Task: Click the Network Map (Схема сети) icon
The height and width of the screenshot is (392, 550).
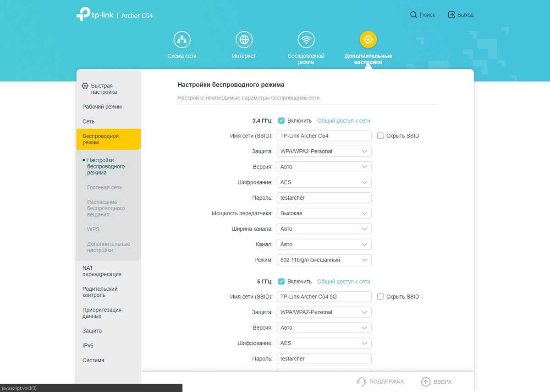Action: [x=182, y=40]
